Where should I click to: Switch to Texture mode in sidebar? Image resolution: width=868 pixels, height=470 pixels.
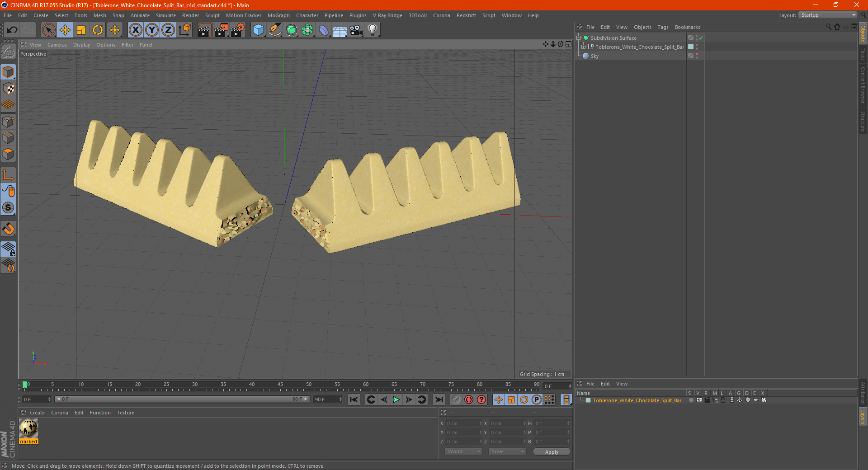8,89
